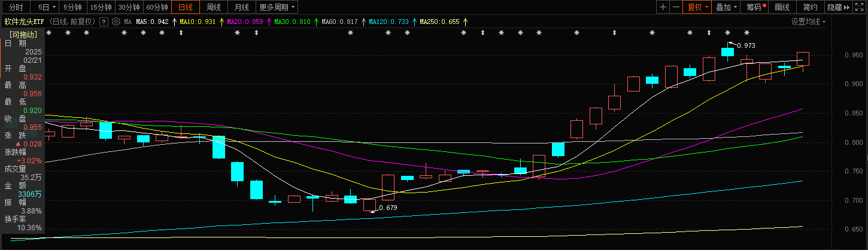Switch to the 60分钟 chart tab
Screen dimensions: 868x250
(x=157, y=7)
